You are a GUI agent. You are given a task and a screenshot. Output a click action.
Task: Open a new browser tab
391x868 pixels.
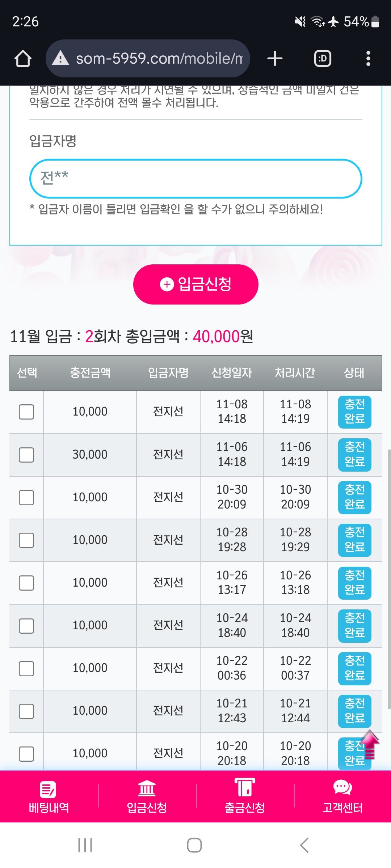275,59
